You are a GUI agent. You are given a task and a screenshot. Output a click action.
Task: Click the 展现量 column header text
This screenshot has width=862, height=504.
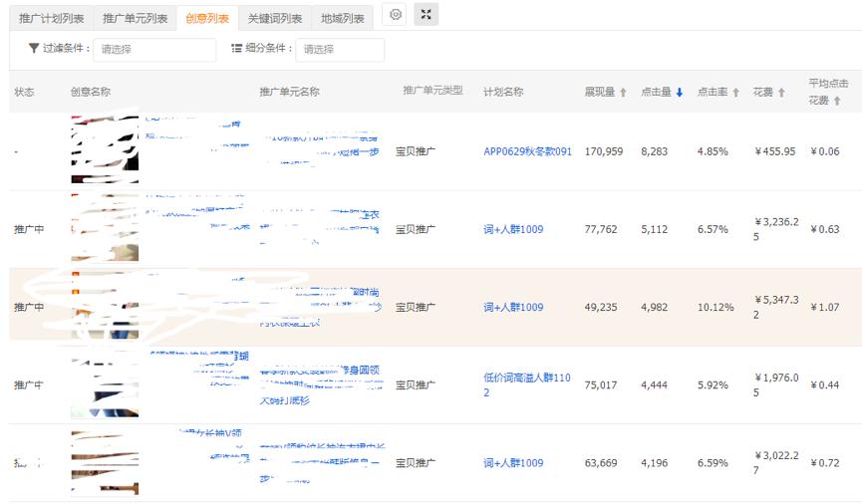pos(600,92)
